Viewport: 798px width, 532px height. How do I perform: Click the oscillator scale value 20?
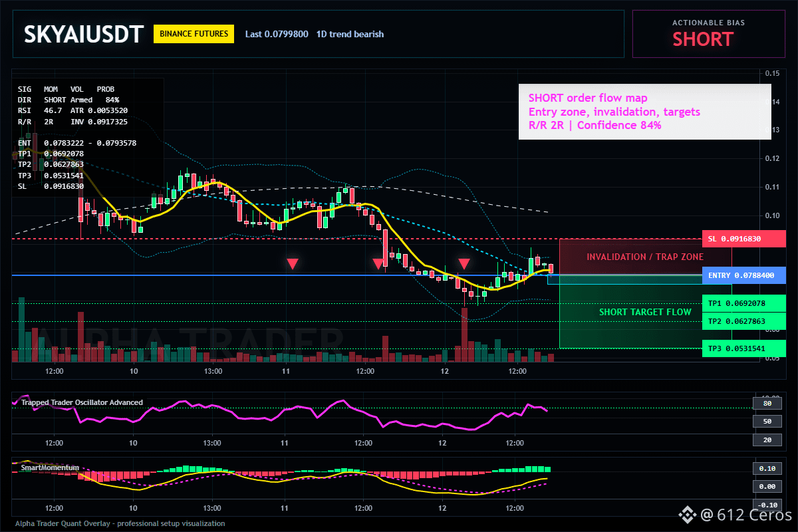pos(766,440)
